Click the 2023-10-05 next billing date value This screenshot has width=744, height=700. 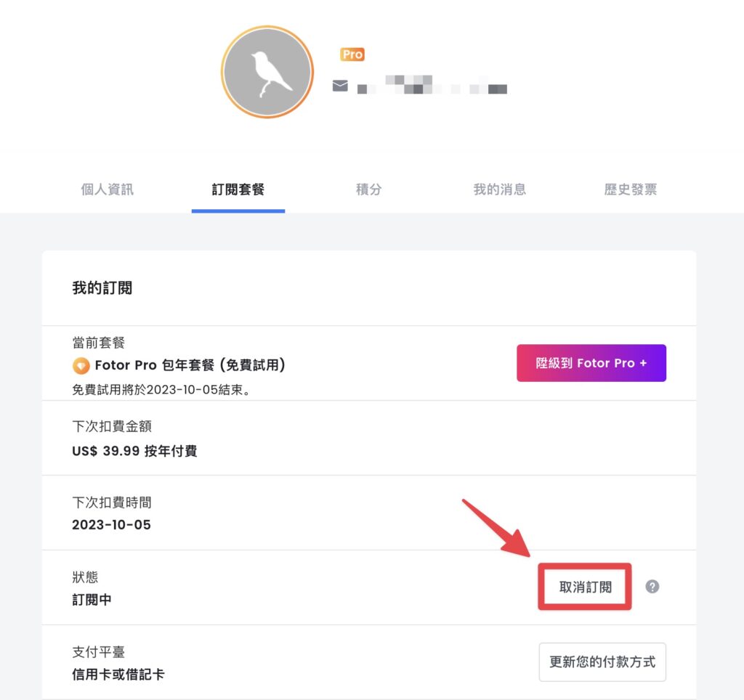pos(111,524)
